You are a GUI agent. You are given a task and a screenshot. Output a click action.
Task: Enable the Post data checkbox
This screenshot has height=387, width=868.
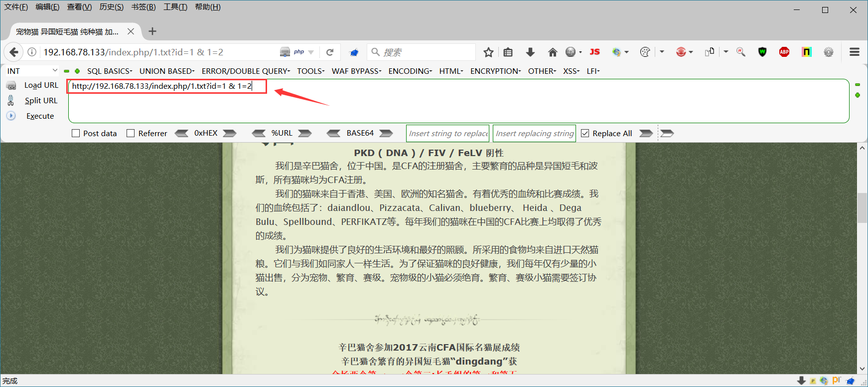(76, 133)
